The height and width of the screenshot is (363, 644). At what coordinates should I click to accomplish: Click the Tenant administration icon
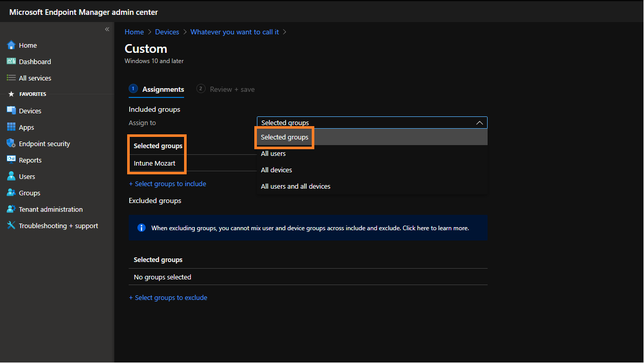(x=11, y=209)
